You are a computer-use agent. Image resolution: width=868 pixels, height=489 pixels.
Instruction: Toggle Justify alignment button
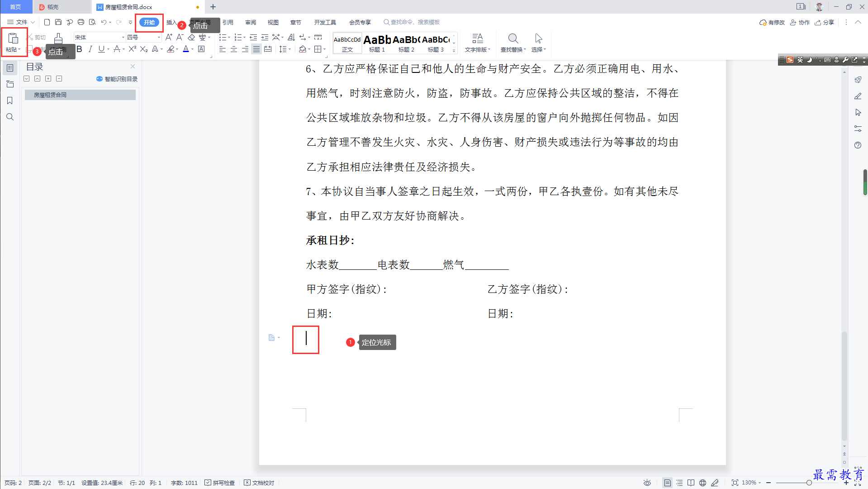click(256, 49)
